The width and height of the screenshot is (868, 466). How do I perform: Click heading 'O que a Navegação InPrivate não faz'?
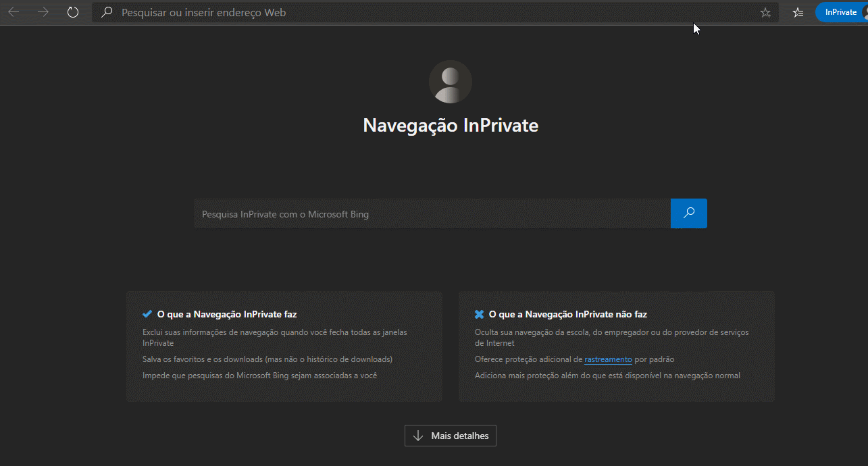pos(568,314)
